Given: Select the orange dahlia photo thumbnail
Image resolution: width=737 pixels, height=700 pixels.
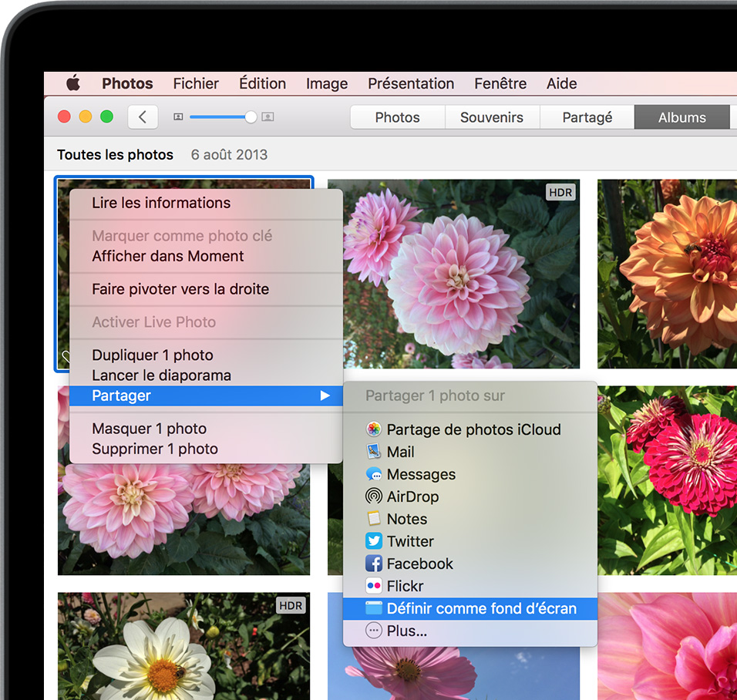Looking at the screenshot, I should pyautogui.click(x=667, y=274).
